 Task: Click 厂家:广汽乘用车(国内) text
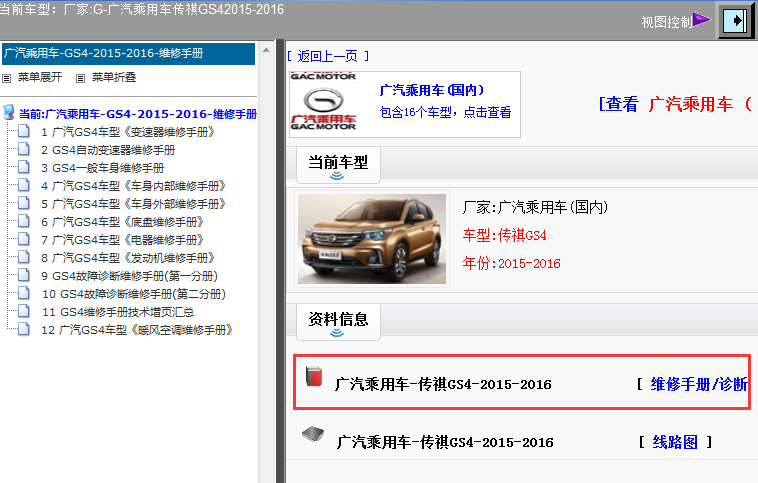pyautogui.click(x=535, y=207)
